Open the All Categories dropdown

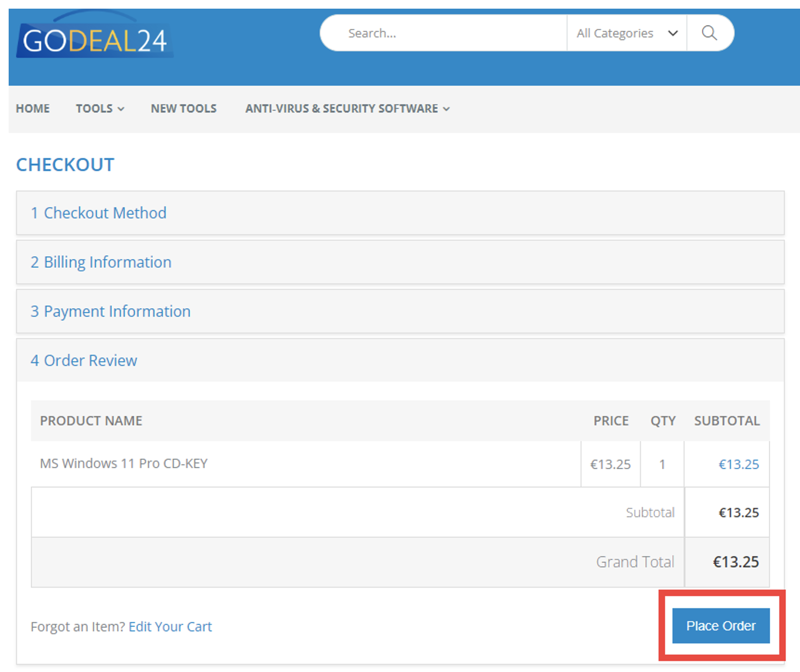click(x=626, y=33)
